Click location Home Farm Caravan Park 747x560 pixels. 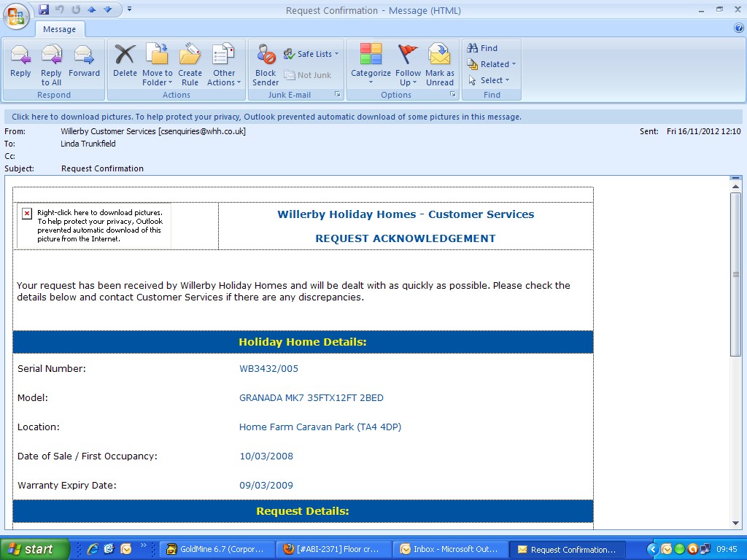coord(320,427)
